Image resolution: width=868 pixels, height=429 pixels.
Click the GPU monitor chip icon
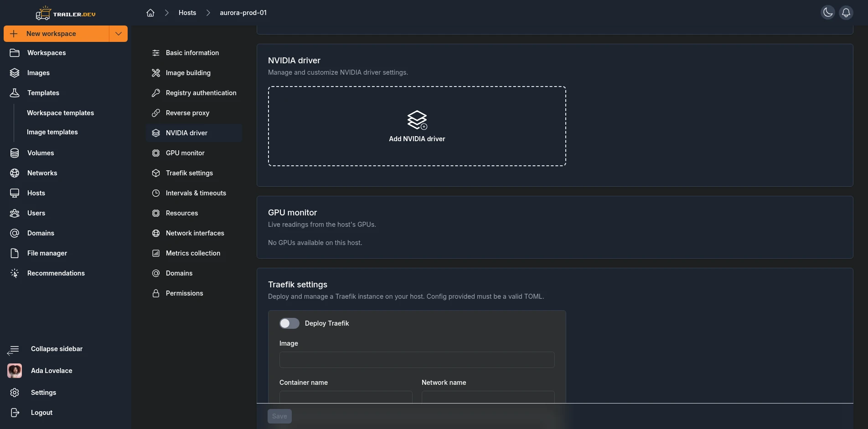point(156,153)
